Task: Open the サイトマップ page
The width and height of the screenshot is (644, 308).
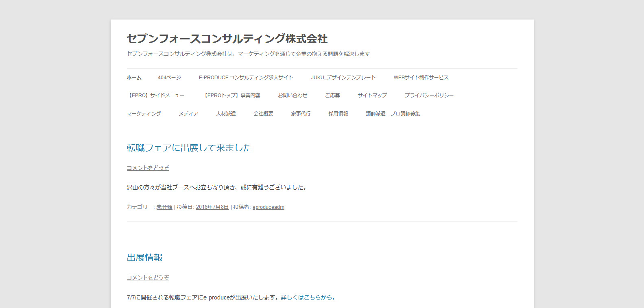Action: tap(372, 95)
